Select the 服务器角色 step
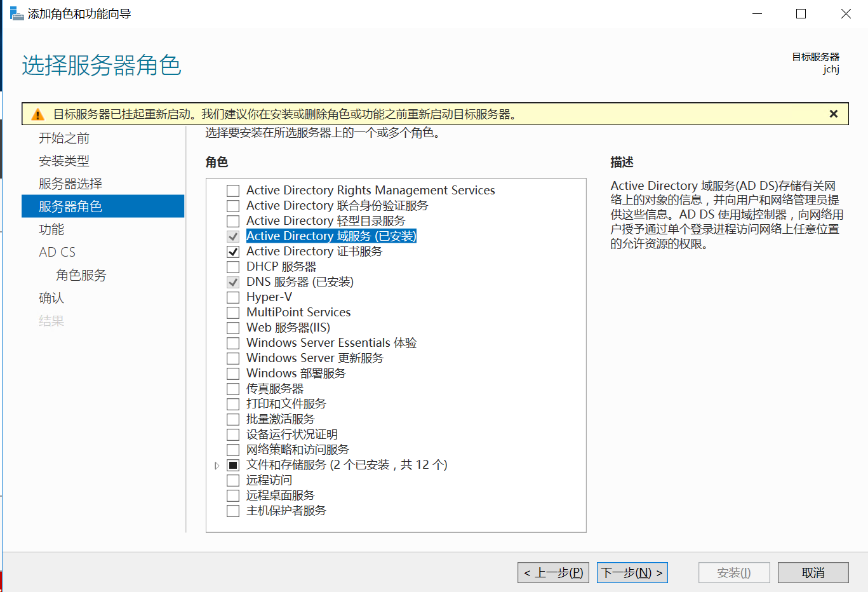The image size is (868, 592). pos(103,206)
